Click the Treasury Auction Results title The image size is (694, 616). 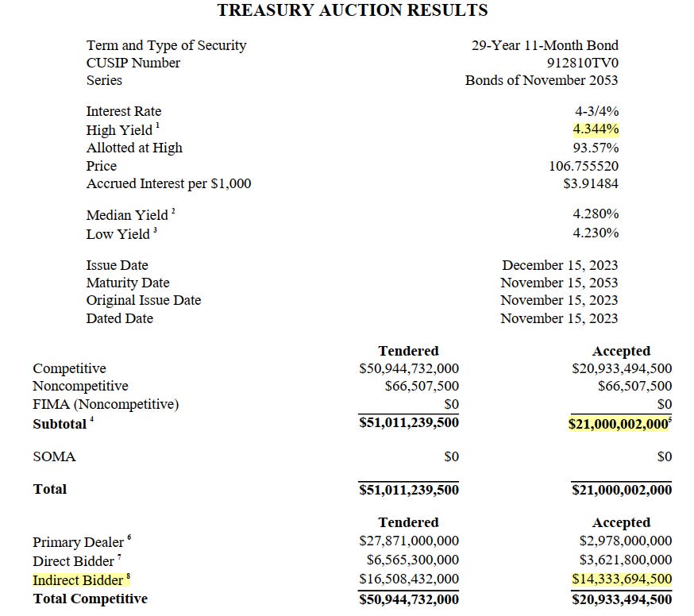coord(353,10)
